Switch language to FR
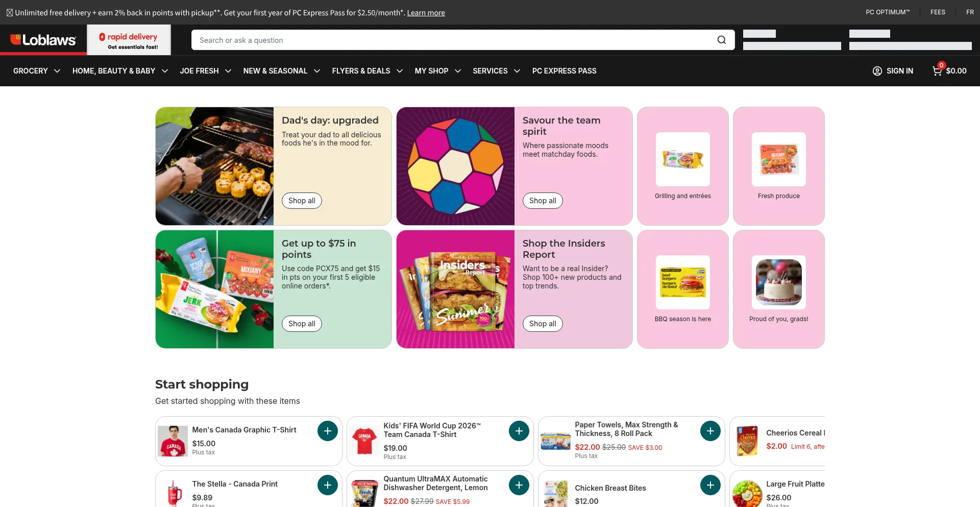This screenshot has height=507, width=980. 970,12
